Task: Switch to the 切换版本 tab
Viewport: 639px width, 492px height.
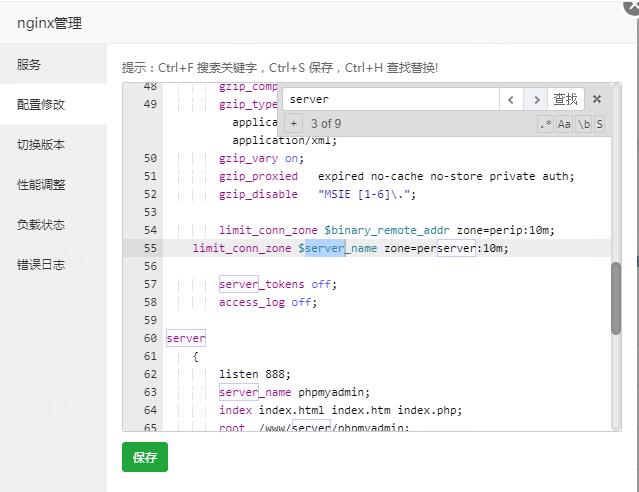Action: click(53, 144)
